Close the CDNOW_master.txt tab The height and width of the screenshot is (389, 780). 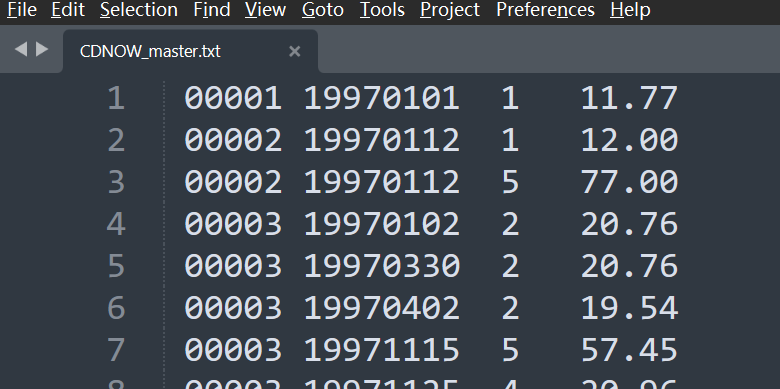pos(294,51)
